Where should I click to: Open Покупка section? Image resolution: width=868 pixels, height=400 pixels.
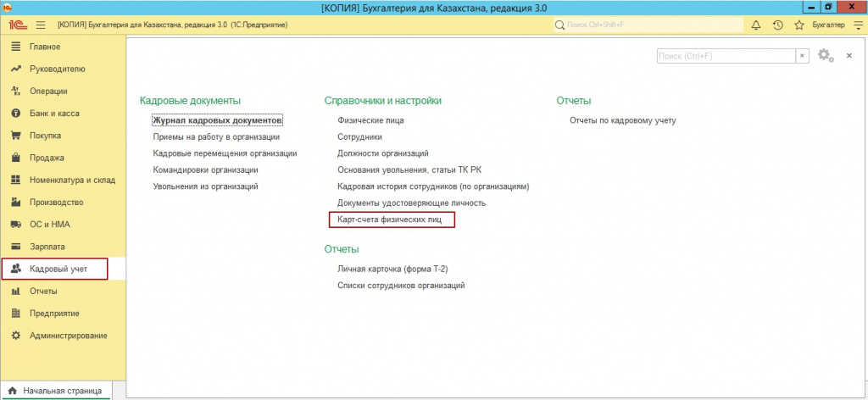pyautogui.click(x=63, y=136)
